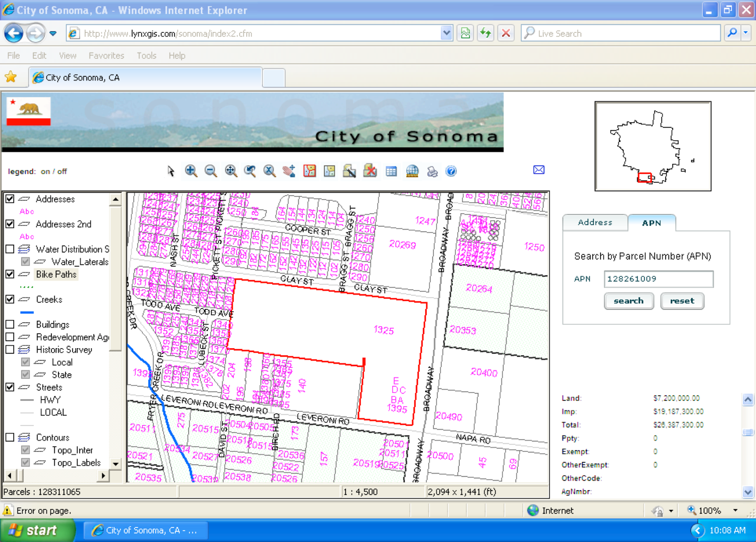Screen dimensions: 756x542
Task: Click the Live Search magnifier button
Action: [x=732, y=33]
